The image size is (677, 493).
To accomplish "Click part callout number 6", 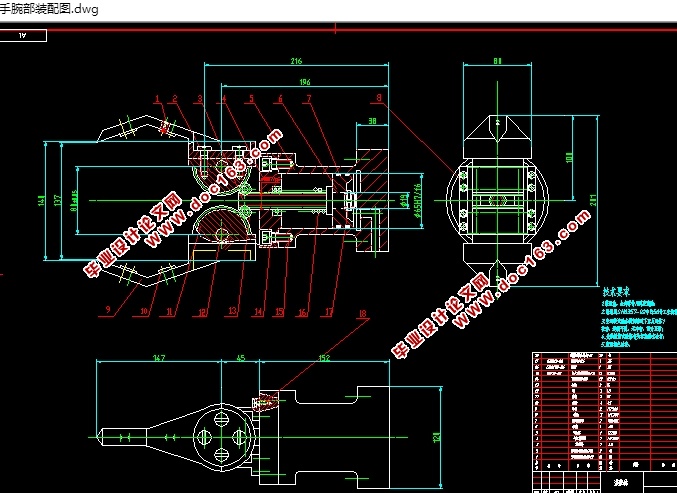I will coord(280,99).
